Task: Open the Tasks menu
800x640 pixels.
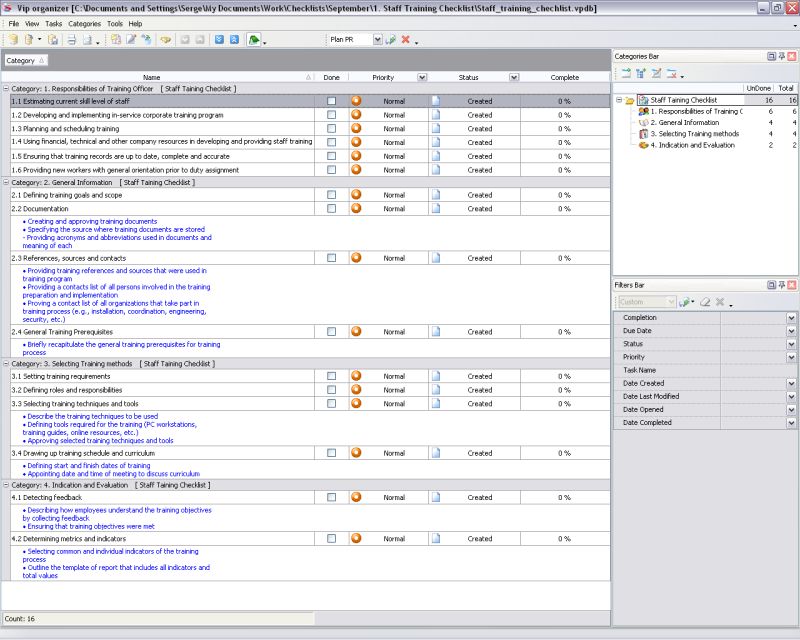Action: [53, 23]
